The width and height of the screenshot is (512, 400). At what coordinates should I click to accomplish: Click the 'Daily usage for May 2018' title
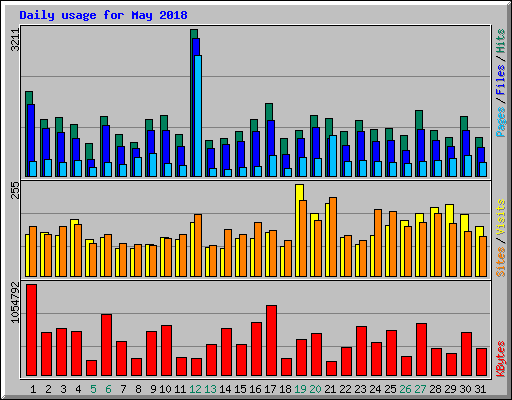tap(103, 15)
